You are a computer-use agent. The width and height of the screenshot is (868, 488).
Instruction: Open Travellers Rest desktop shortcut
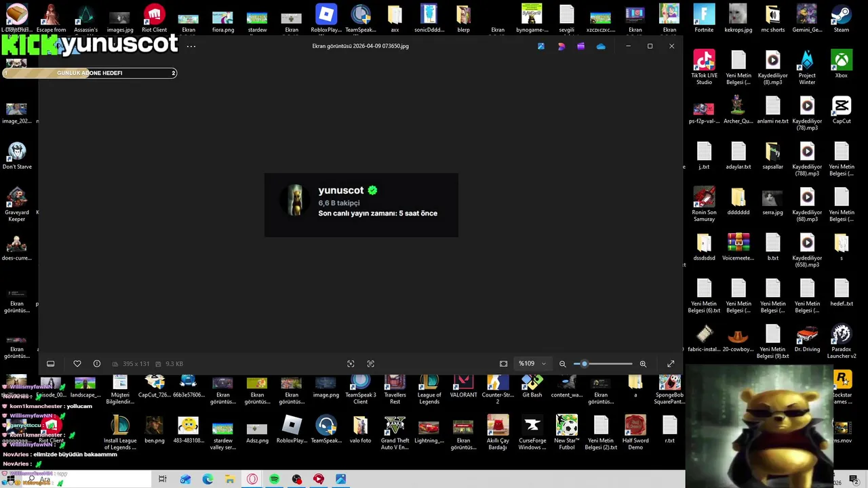(395, 390)
